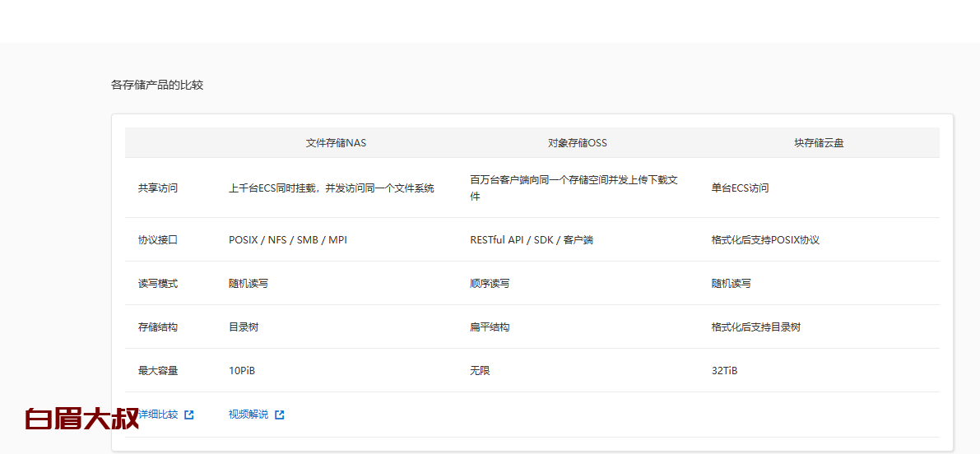Click 随机读写 in the NAS column
The width and height of the screenshot is (980, 454).
(x=248, y=284)
